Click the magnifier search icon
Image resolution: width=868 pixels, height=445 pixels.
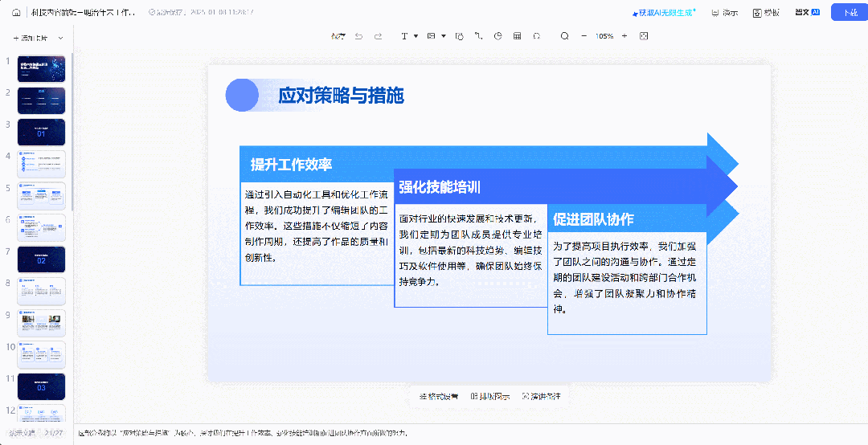pos(564,36)
